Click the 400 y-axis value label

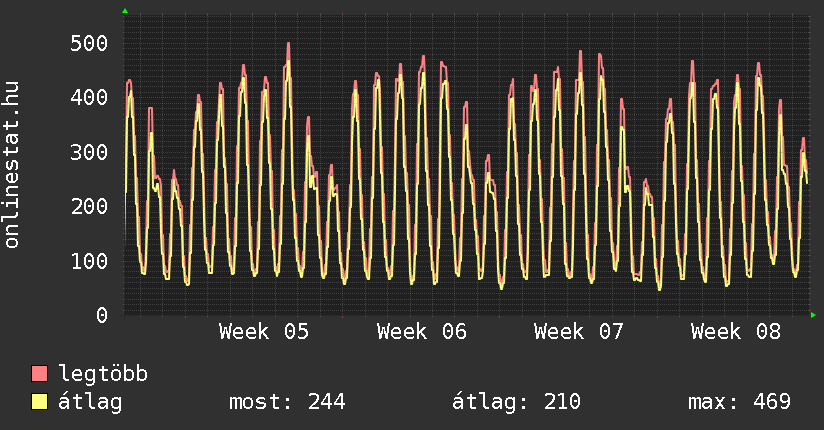point(89,97)
